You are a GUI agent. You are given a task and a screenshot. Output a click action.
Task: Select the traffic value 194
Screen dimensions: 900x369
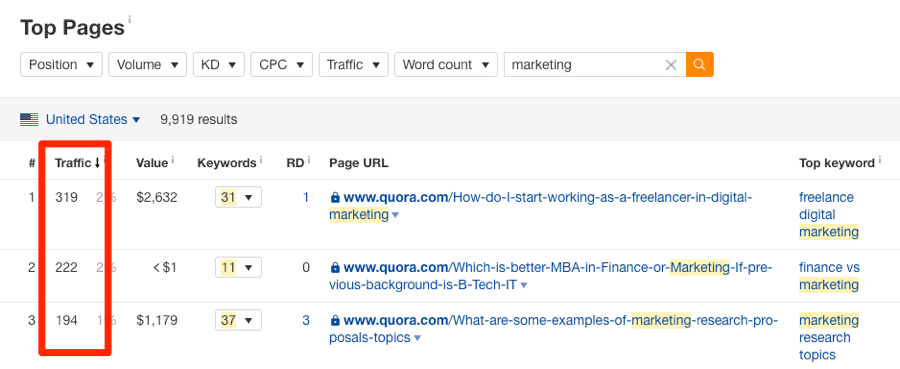(x=67, y=320)
